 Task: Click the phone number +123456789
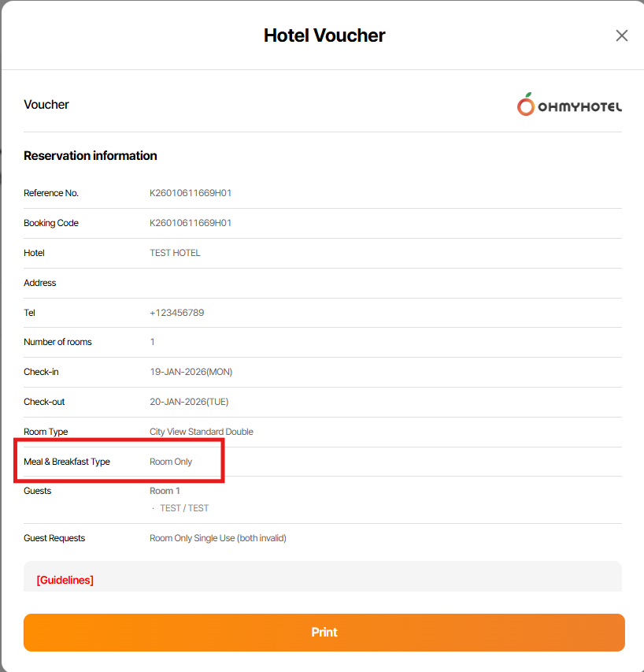[x=177, y=313]
